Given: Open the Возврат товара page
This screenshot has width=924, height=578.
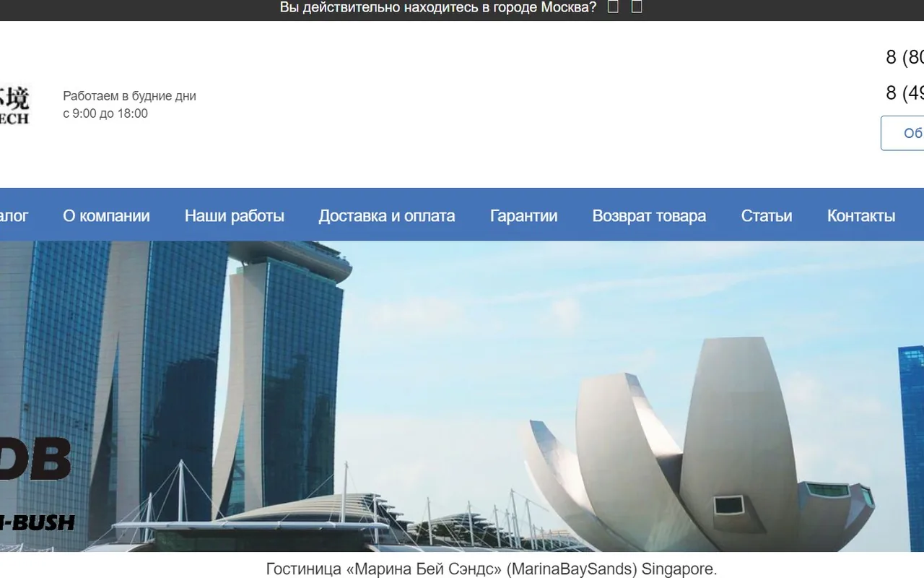Looking at the screenshot, I should click(650, 216).
